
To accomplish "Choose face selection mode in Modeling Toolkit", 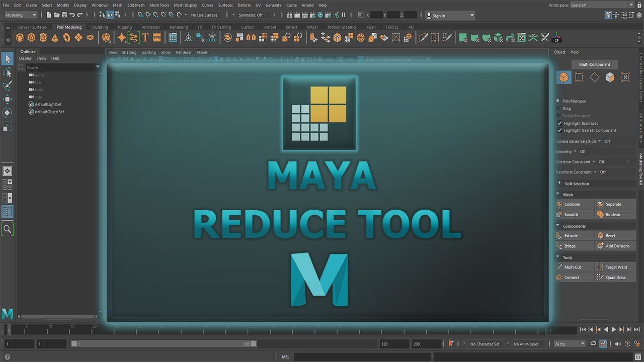I will pos(610,77).
